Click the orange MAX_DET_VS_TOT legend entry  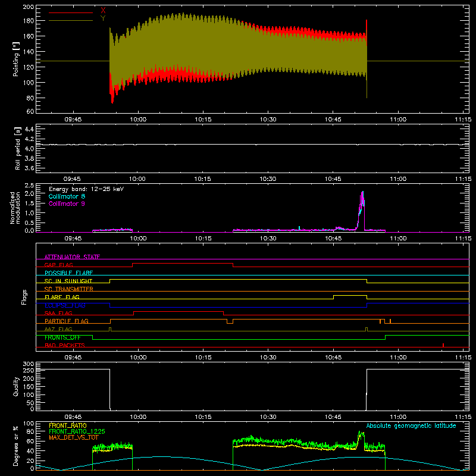click(x=74, y=437)
